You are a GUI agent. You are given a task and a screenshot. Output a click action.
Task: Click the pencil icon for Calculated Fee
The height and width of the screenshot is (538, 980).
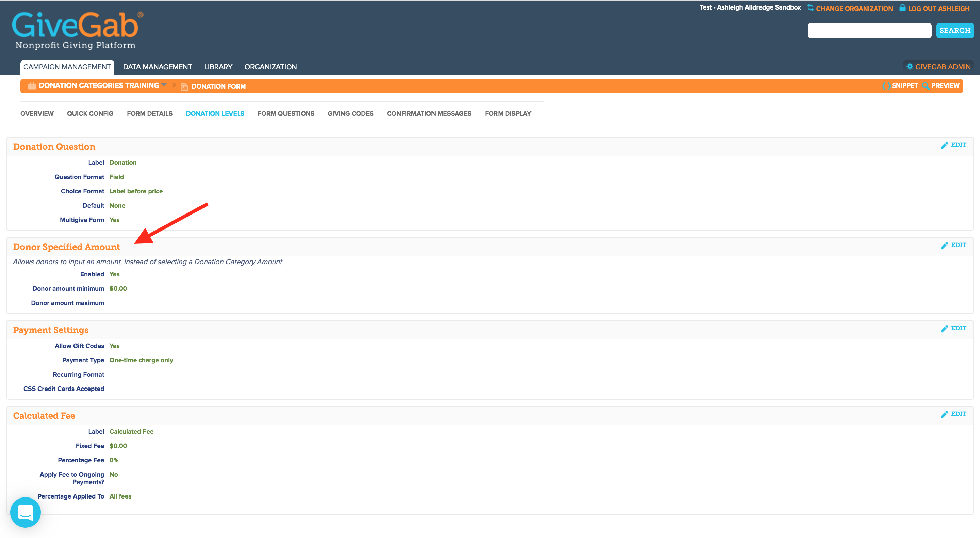(944, 414)
